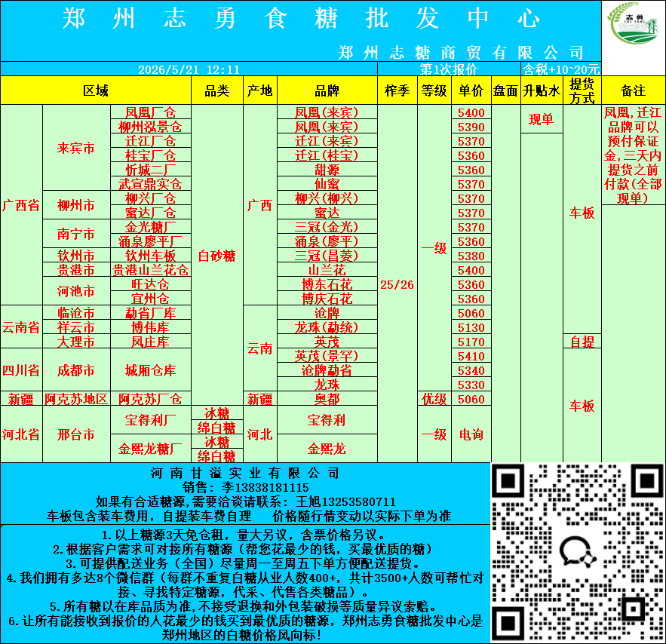Click the 提货方式 column header

pyautogui.click(x=582, y=90)
